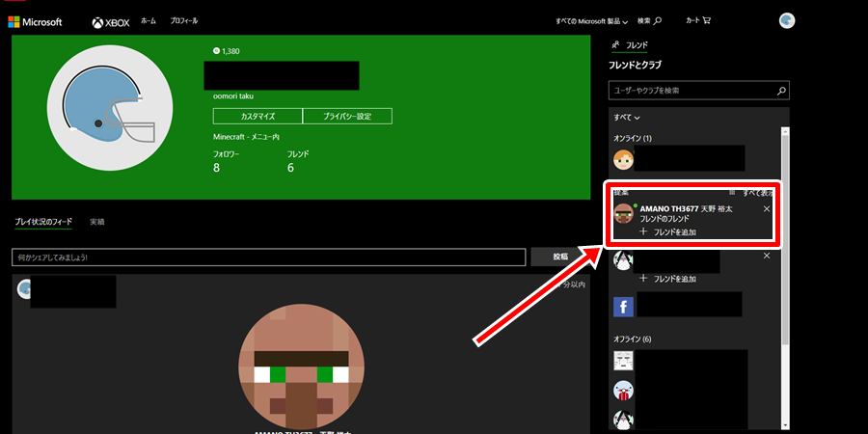Dismiss AMANO TH3677 suggestion with X
This screenshot has height=434, width=868.
(767, 209)
